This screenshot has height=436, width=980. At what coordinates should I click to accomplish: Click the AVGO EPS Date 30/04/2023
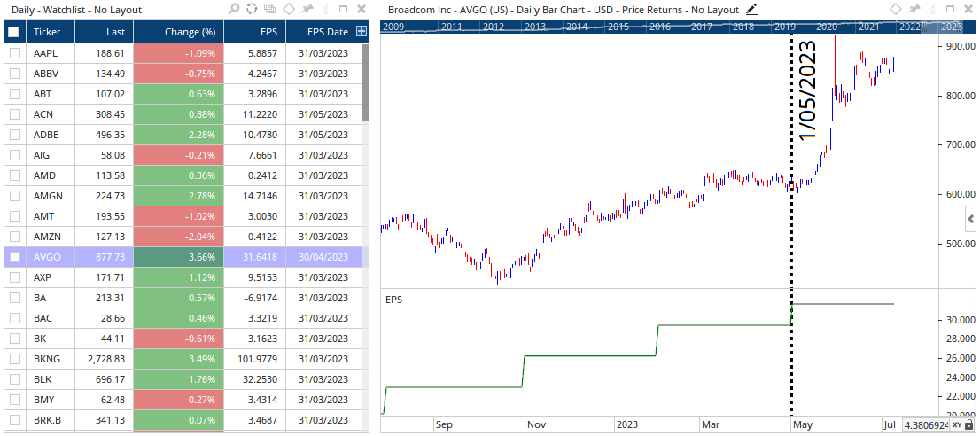click(x=323, y=257)
